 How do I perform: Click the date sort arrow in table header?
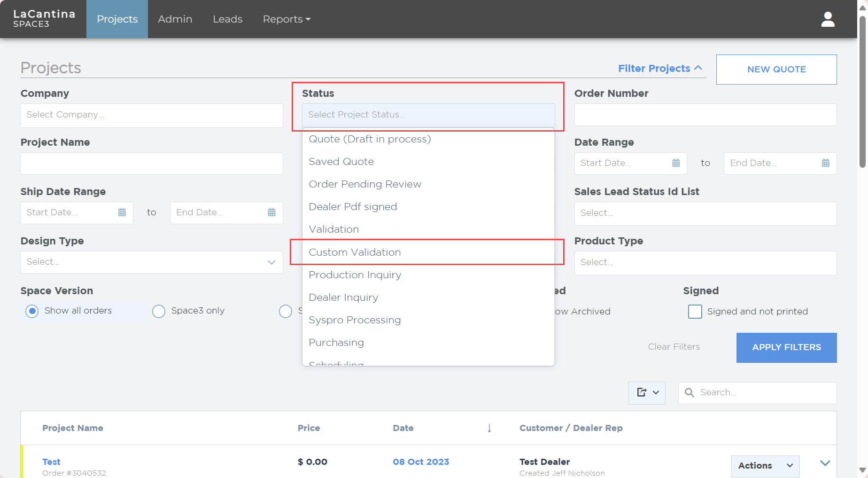click(x=489, y=428)
